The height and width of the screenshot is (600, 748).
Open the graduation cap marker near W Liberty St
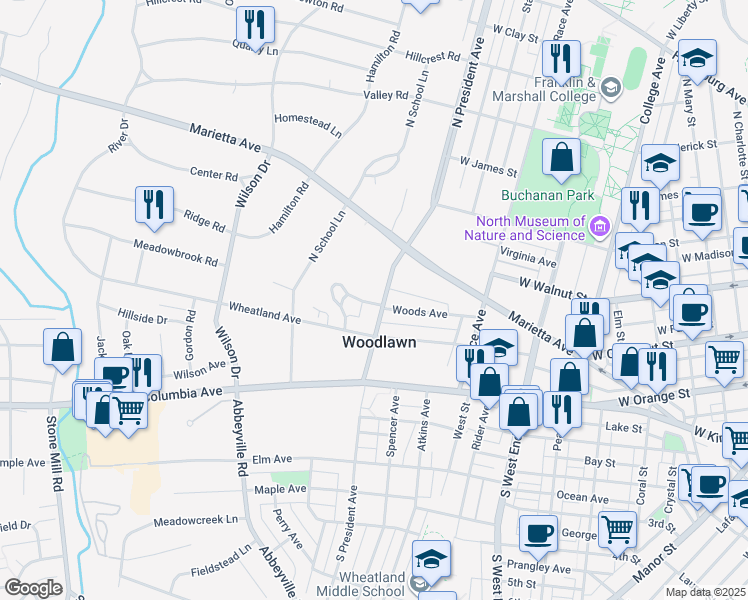pos(697,59)
